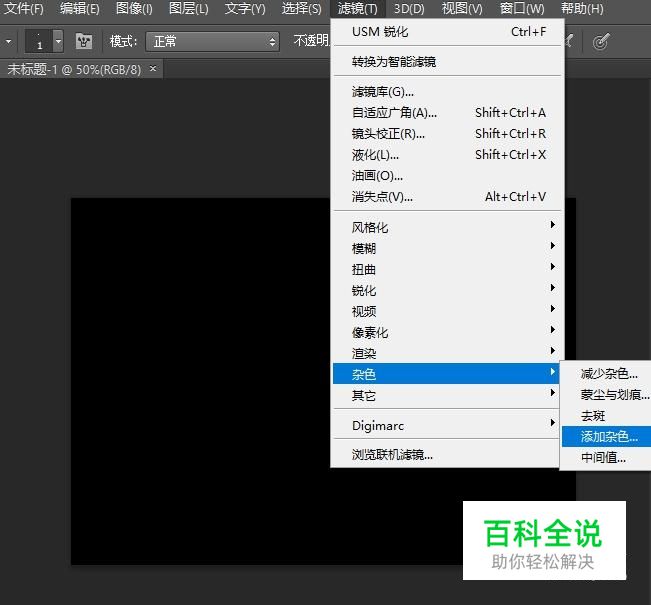The image size is (651, 605).
Task: Open the 图层(L) menu
Action: click(188, 8)
